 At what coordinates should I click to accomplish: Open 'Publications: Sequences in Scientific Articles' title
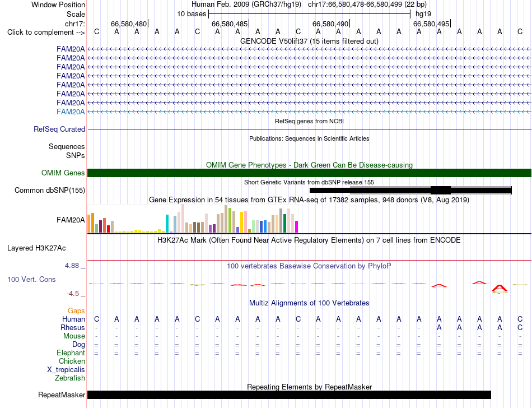click(x=309, y=138)
